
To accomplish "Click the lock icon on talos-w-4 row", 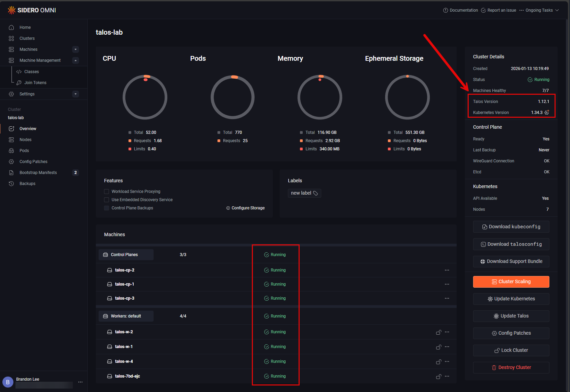I will click(439, 361).
